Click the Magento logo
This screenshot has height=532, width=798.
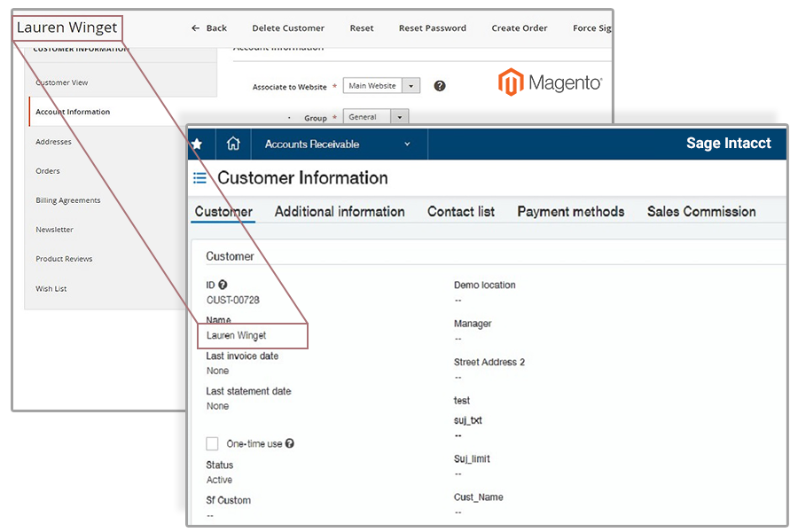(x=550, y=83)
